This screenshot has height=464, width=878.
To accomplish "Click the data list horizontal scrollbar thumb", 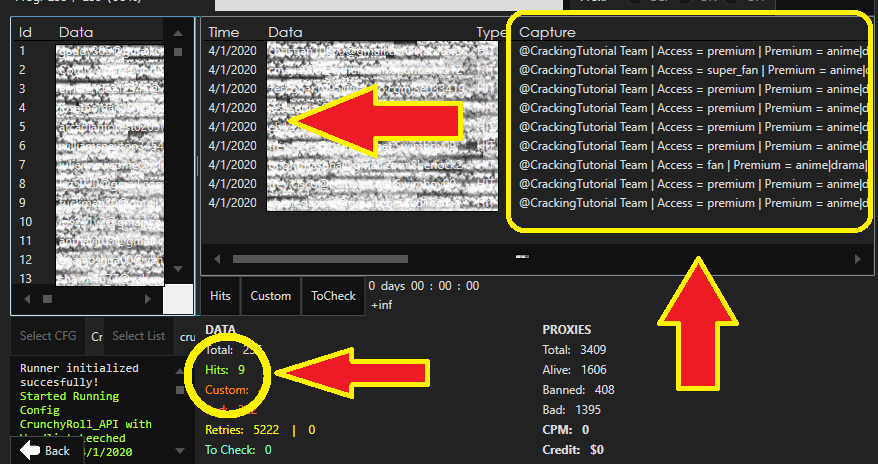I will coord(48,299).
